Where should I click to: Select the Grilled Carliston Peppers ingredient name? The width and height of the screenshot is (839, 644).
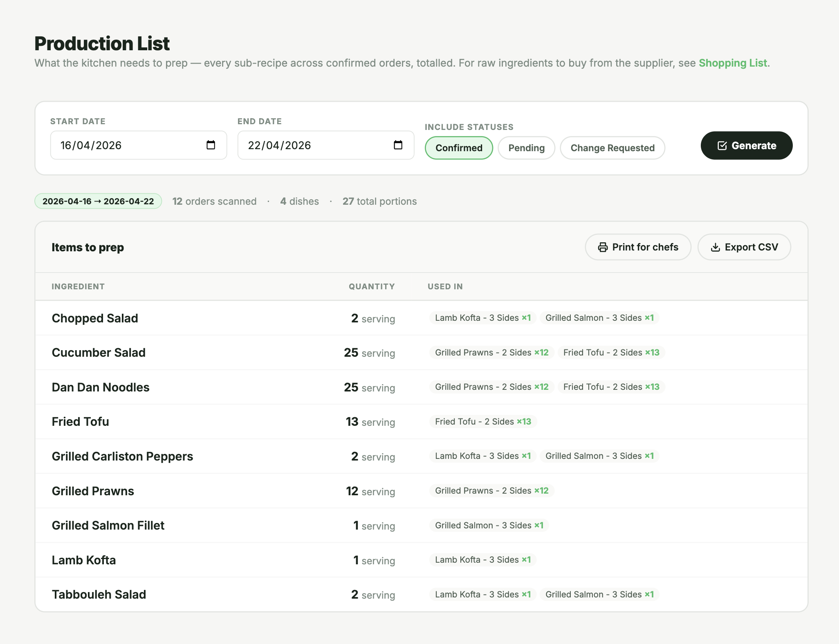(122, 456)
